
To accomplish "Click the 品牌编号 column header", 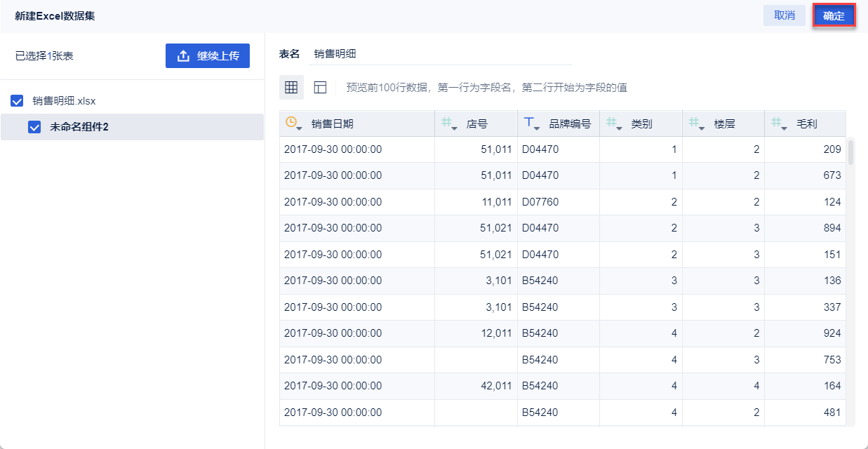I will coord(570,124).
